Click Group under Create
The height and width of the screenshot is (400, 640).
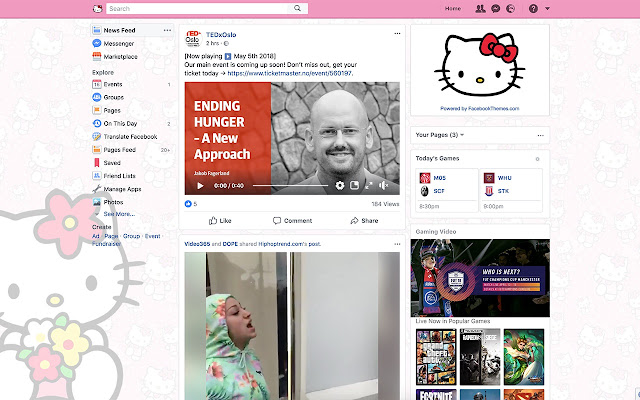click(131, 236)
